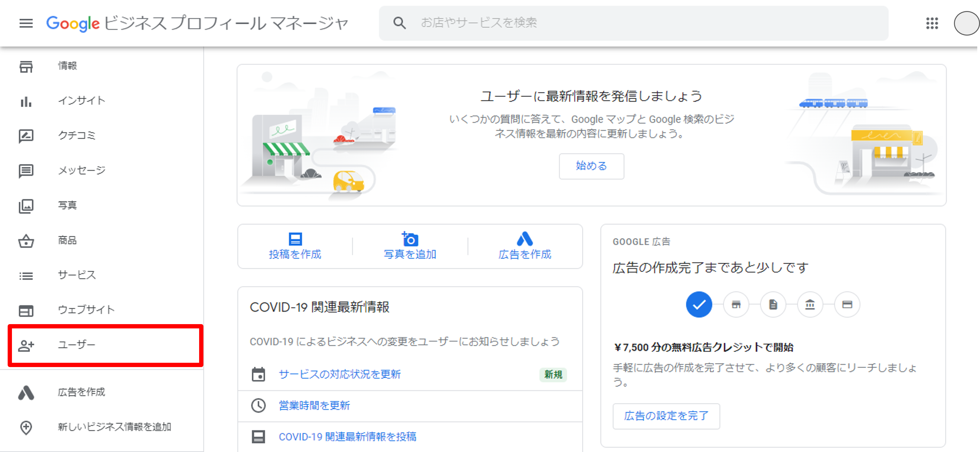Click the storefront step in ad progress
980x452 pixels.
tap(736, 304)
